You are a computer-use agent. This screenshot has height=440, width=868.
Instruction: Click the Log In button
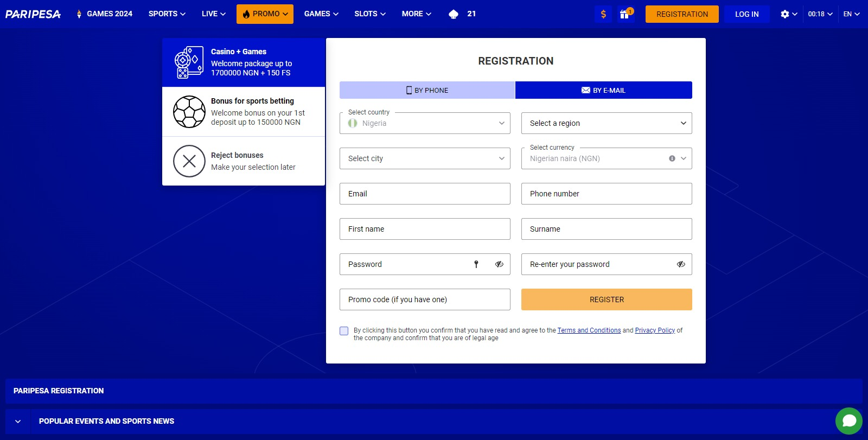(x=746, y=14)
